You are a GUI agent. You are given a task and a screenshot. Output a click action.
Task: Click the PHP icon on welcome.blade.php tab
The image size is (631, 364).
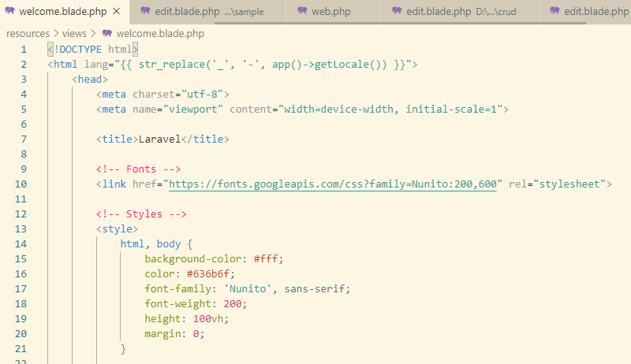pos(10,12)
